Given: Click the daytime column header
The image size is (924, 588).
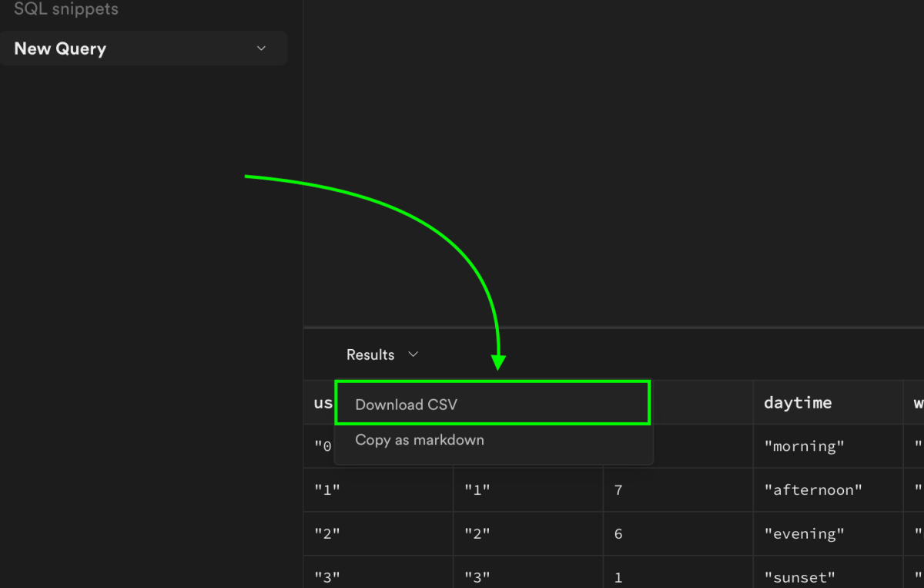Looking at the screenshot, I should [828, 402].
